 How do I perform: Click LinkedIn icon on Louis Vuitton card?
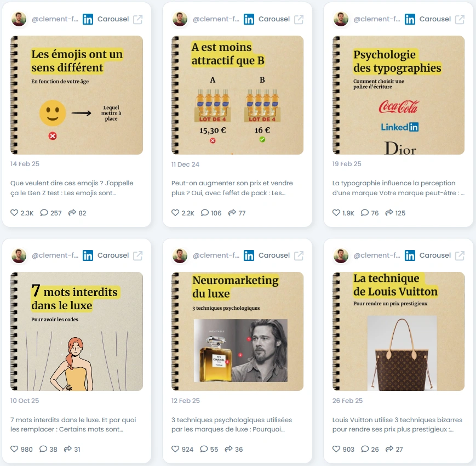(x=410, y=255)
